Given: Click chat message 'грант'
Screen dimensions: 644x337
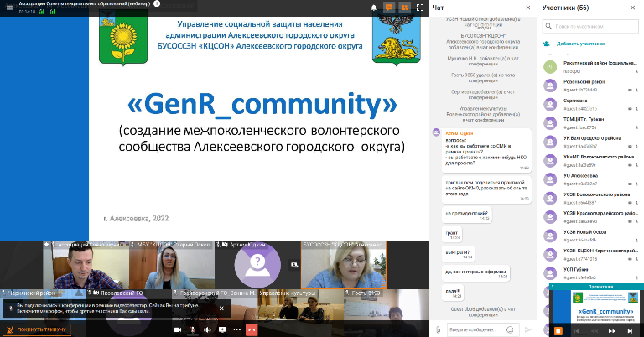Looking at the screenshot, I should click(452, 234).
